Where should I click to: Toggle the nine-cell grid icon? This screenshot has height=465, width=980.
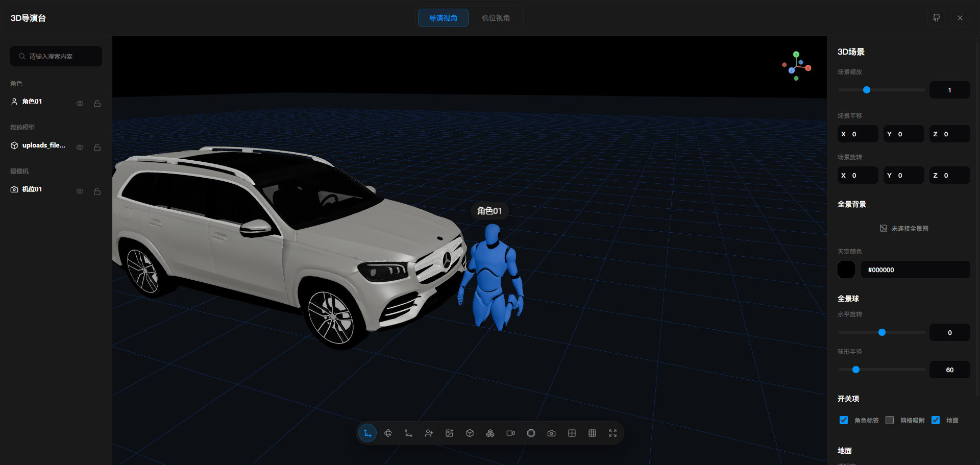tap(592, 433)
